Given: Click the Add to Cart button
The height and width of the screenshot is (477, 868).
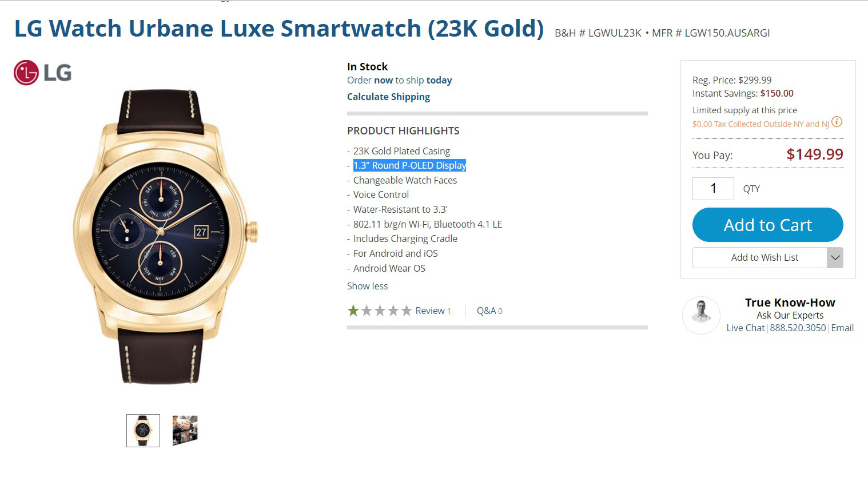Looking at the screenshot, I should click(x=767, y=225).
